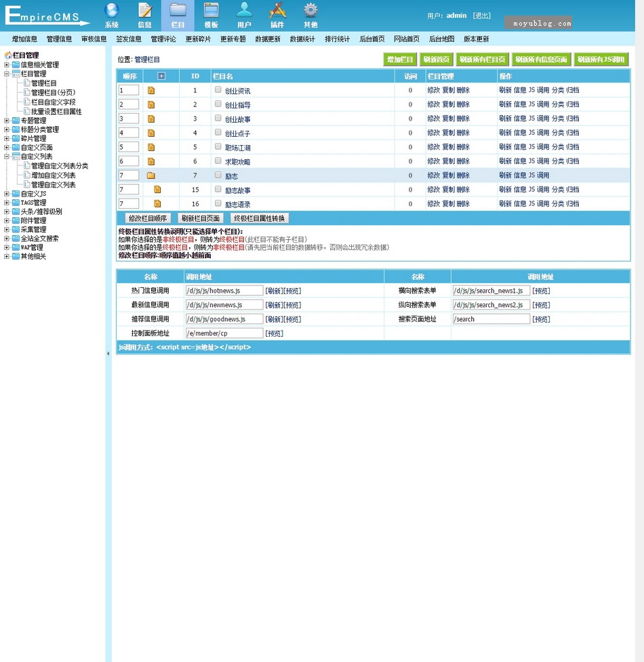Image resolution: width=644 pixels, height=662 pixels.
Task: Click the 刷新所有JS调用 button
Action: 601,60
